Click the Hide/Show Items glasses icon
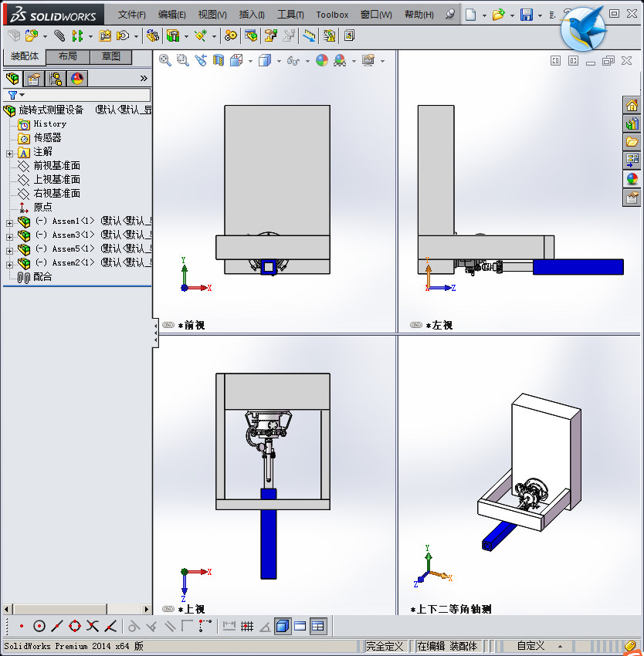644x656 pixels. click(293, 61)
